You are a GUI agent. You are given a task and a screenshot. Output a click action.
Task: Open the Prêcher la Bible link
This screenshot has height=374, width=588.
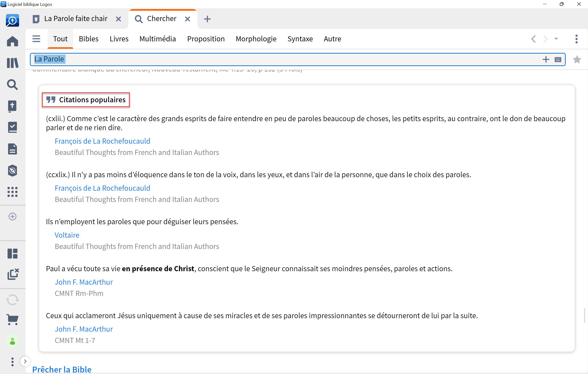coord(62,369)
